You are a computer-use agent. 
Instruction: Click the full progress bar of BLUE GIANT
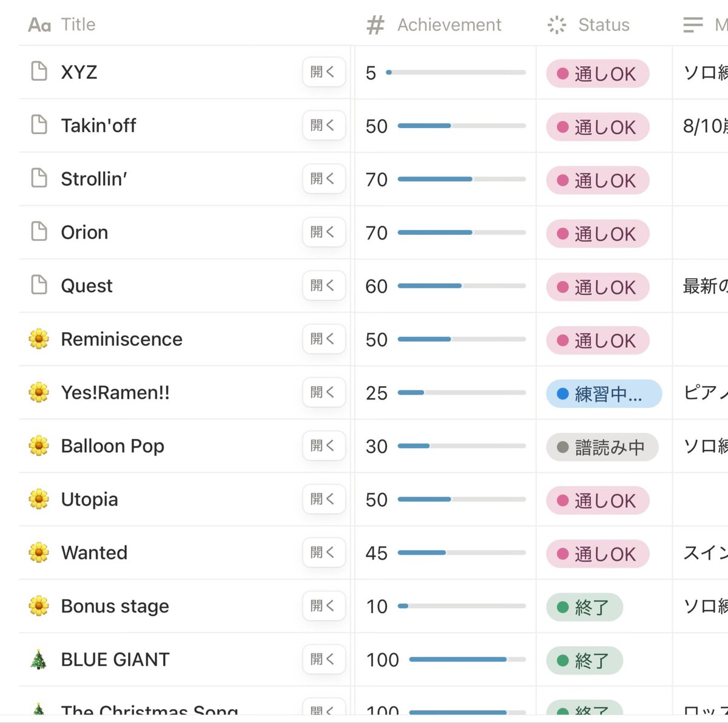(x=467, y=659)
